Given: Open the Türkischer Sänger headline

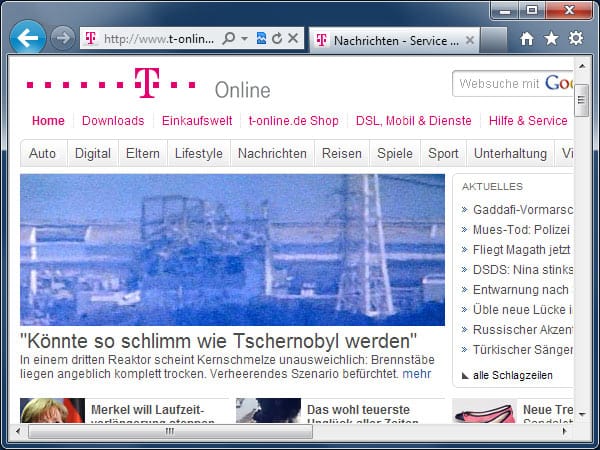Looking at the screenshot, I should [523, 350].
